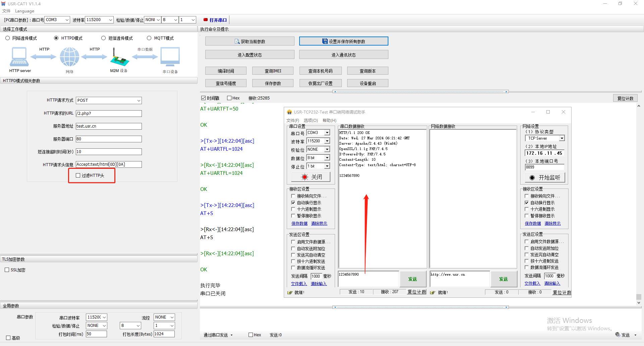Click the 发送 send icon at bottom right
The height and width of the screenshot is (346, 644).
coord(618,335)
